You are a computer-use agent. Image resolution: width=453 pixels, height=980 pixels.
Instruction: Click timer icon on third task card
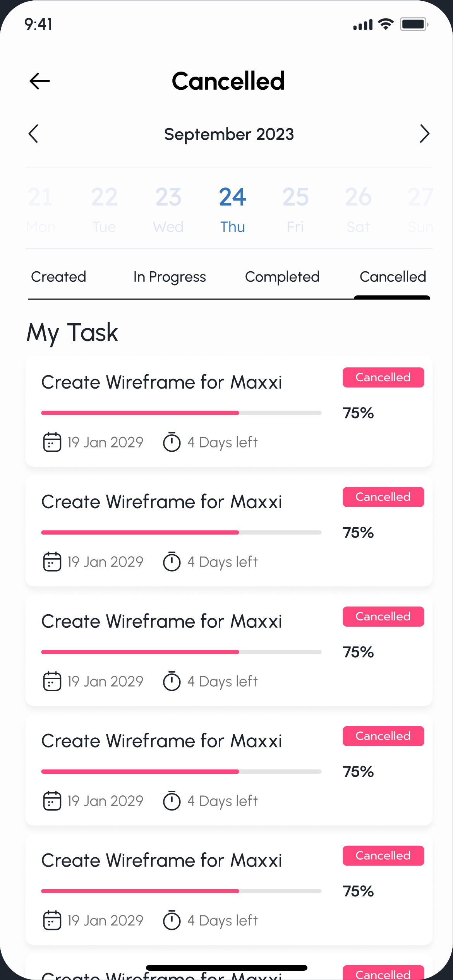[172, 681]
